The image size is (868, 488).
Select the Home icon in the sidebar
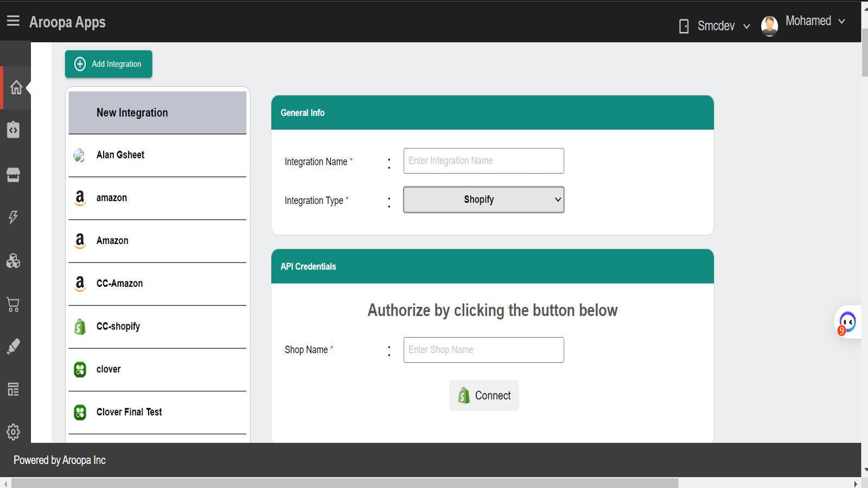pos(15,87)
